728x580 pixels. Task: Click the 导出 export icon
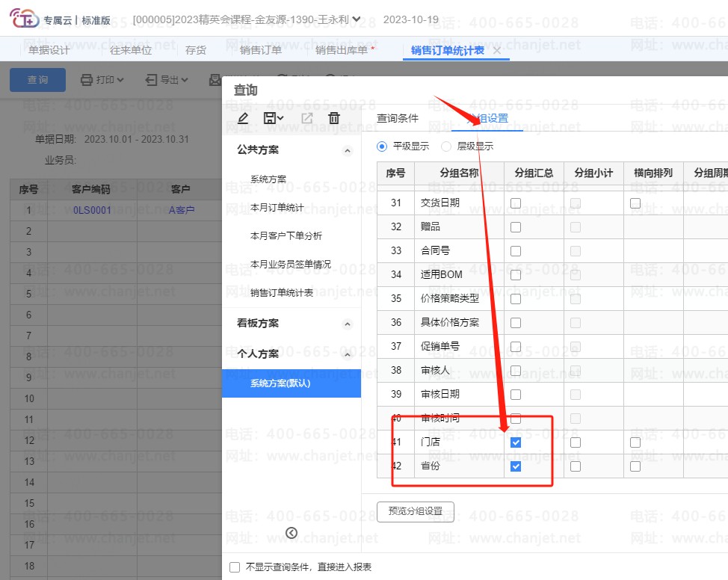click(x=152, y=79)
